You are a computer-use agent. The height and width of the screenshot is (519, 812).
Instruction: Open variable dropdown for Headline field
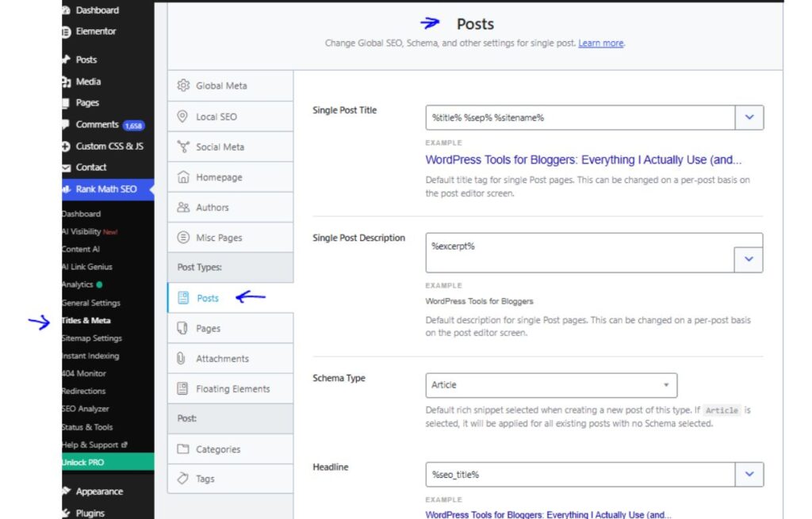[749, 474]
